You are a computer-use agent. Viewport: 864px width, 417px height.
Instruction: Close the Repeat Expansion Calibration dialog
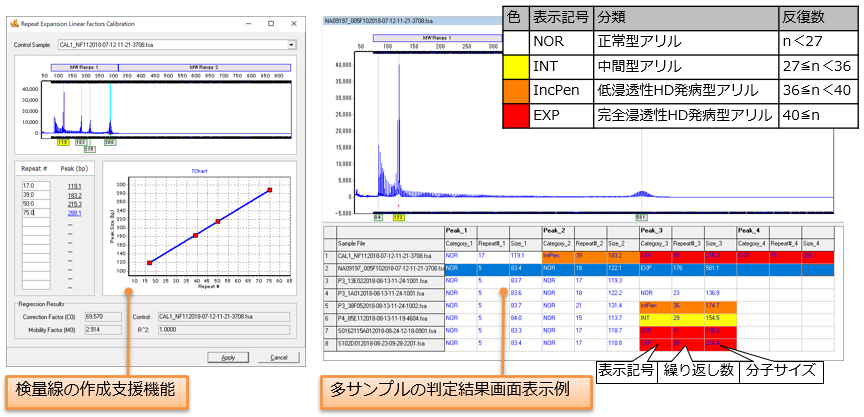click(x=293, y=21)
